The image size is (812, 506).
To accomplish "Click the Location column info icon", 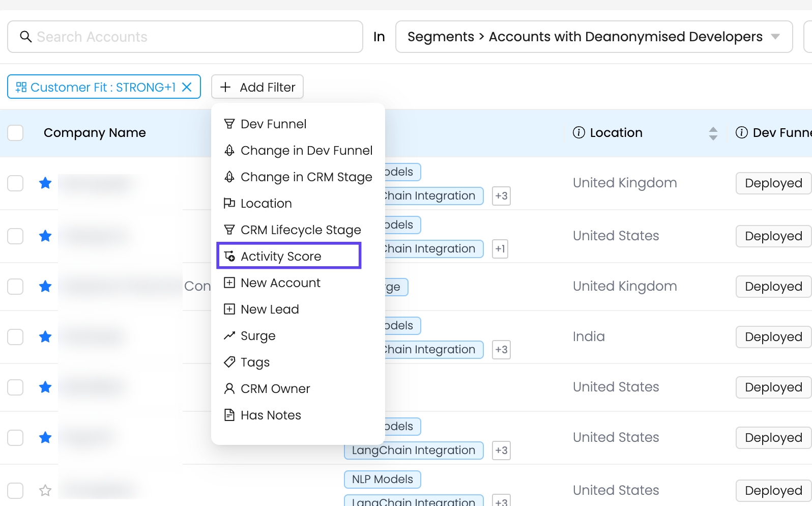I will pyautogui.click(x=578, y=133).
